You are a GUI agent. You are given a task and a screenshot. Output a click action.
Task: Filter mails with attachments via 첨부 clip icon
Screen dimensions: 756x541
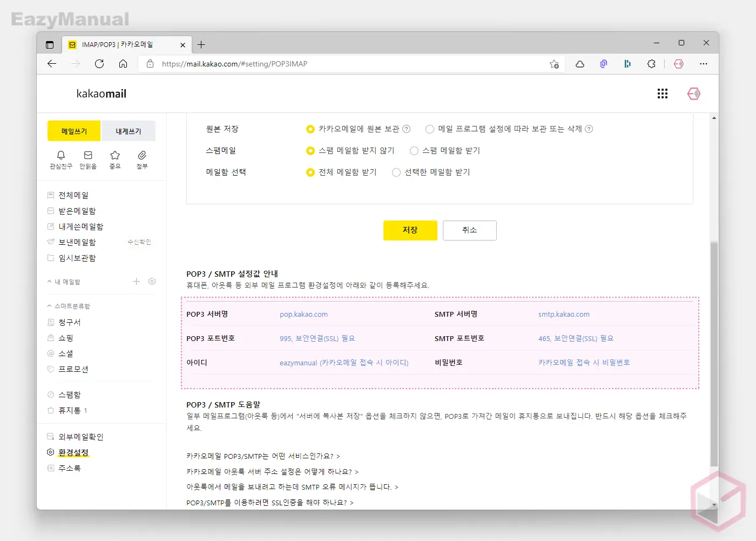pos(142,160)
